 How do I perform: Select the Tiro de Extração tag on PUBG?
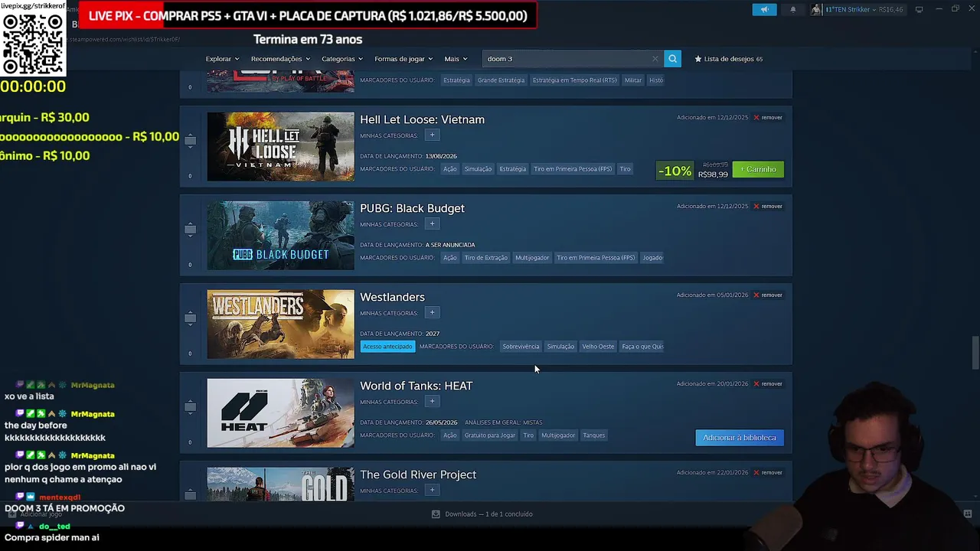point(485,258)
